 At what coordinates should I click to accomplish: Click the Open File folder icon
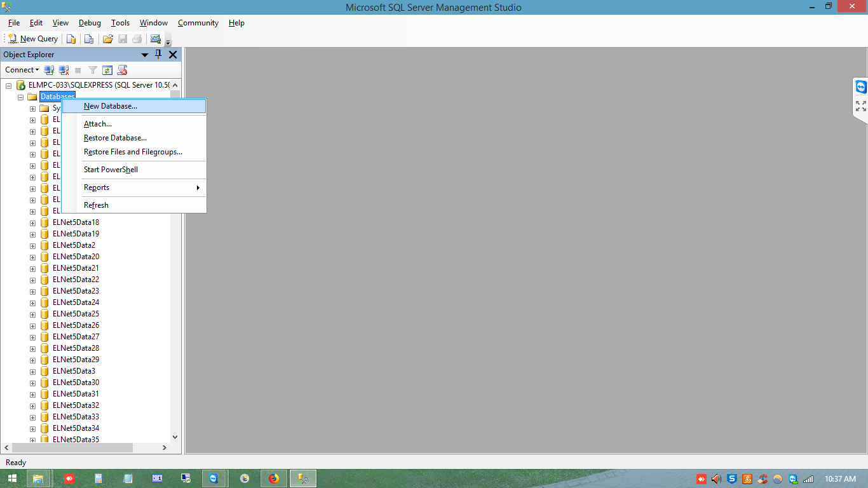point(108,39)
